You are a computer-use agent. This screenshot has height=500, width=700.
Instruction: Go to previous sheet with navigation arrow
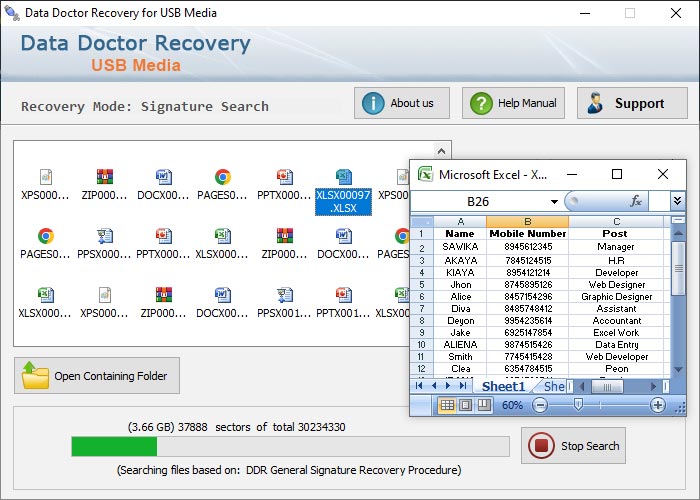point(433,386)
